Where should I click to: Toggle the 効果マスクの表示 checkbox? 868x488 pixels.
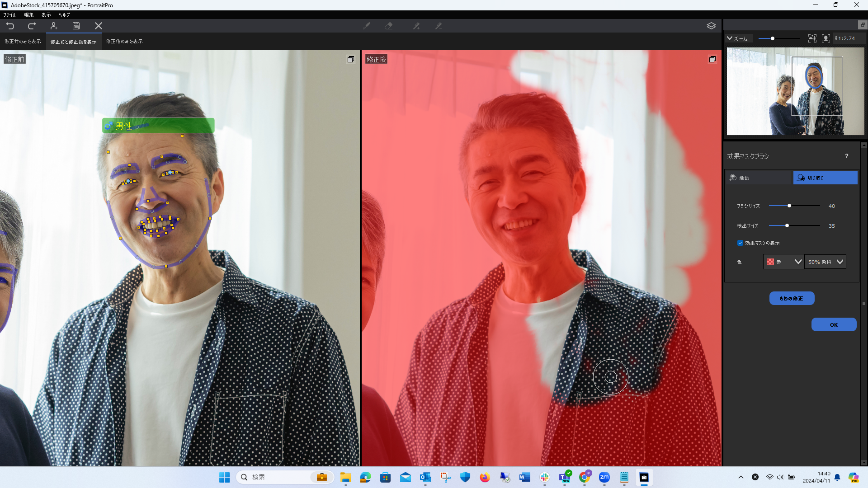(x=740, y=243)
